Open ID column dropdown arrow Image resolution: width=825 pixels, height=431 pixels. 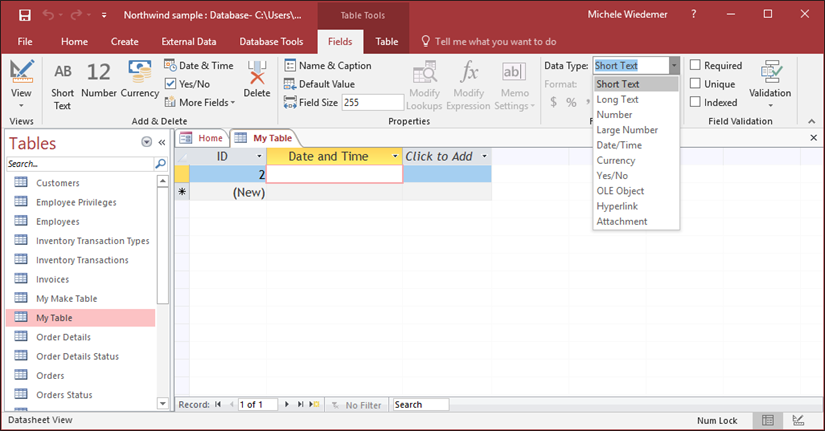[259, 156]
